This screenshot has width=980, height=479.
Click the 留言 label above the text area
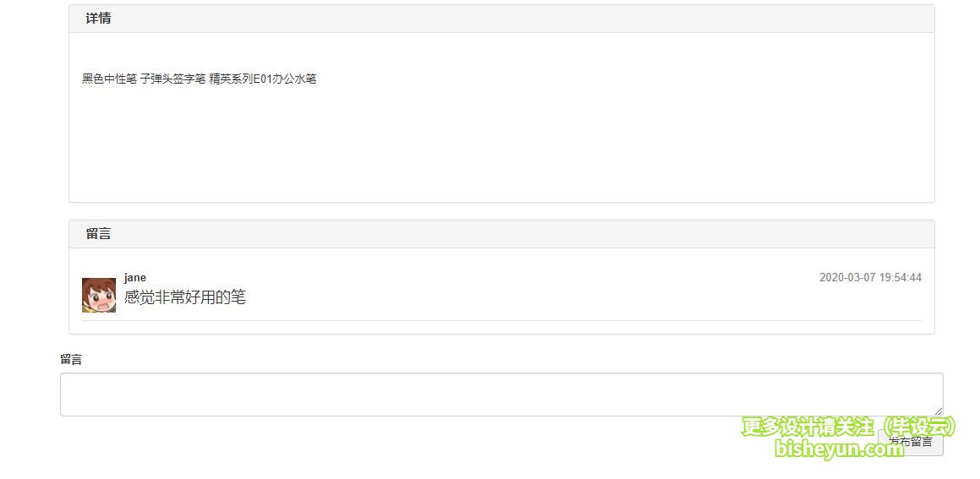tap(71, 360)
